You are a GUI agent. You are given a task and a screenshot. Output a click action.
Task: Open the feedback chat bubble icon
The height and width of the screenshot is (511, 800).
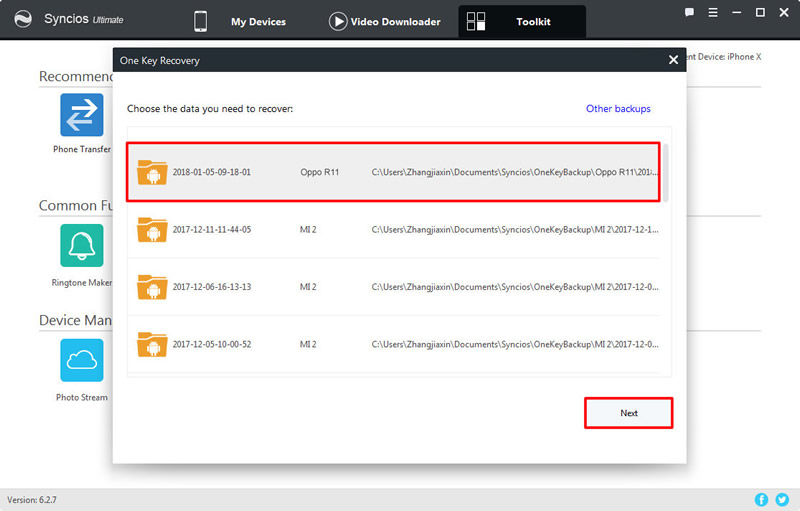(x=689, y=12)
